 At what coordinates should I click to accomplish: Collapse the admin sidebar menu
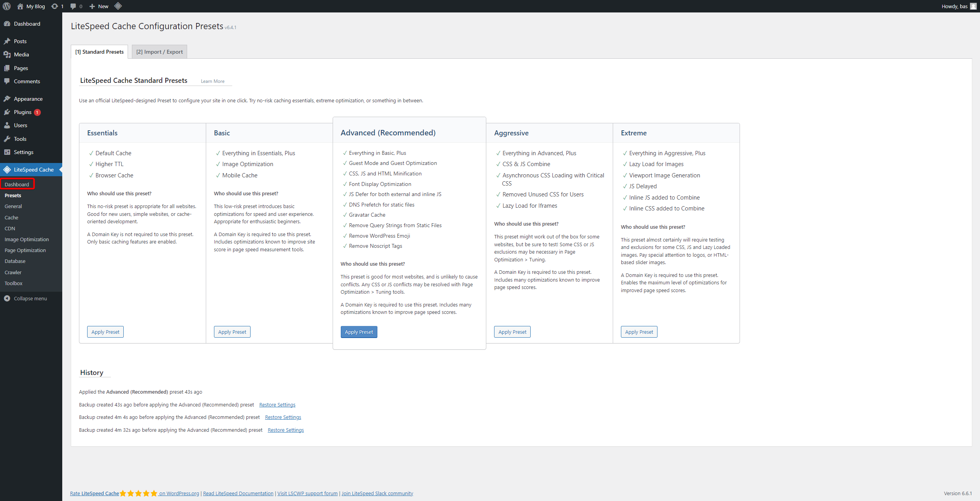(30, 298)
